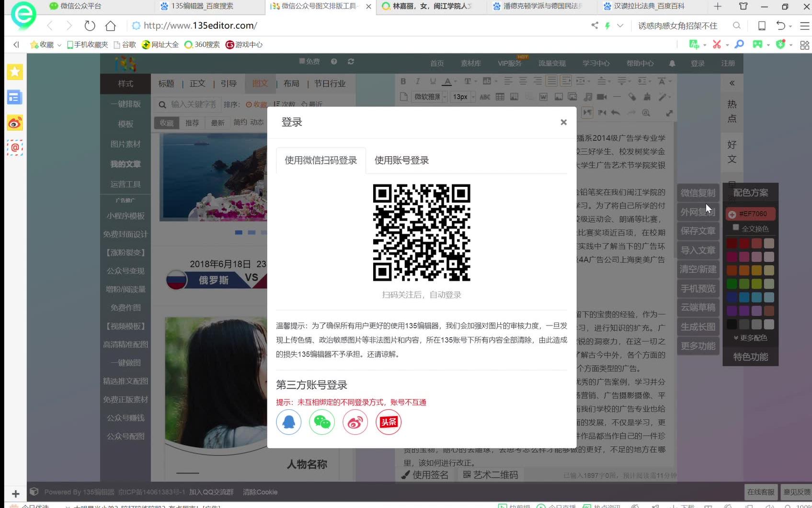Screen dimensions: 812x508
Task: Log in with the Weibo icon
Action: [x=355, y=422]
